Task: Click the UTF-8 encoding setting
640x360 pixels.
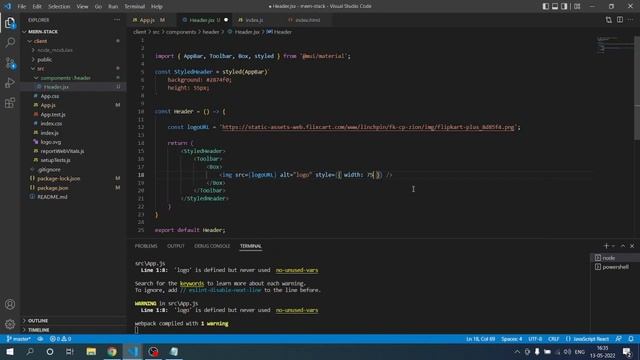Action: 535,339
